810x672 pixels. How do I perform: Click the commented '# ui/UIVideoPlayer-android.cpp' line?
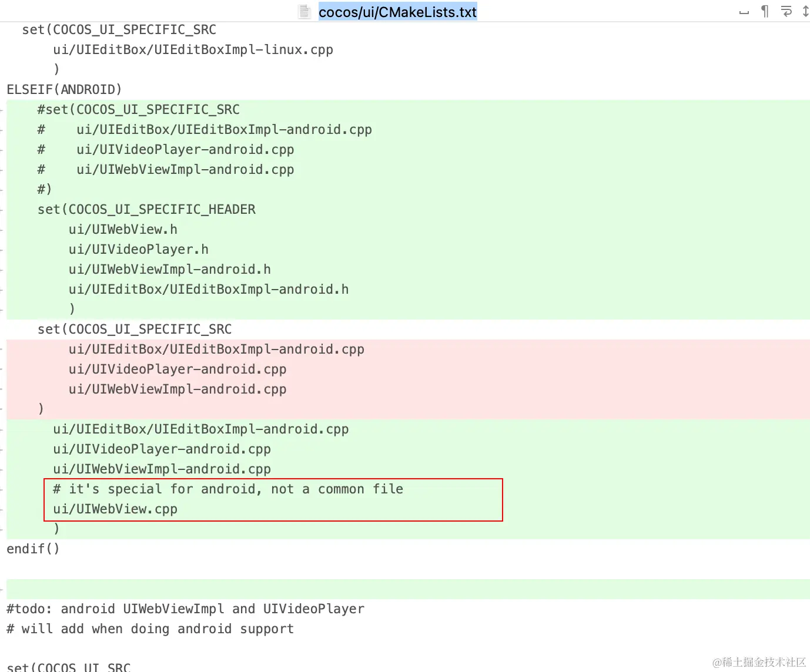pyautogui.click(x=165, y=150)
